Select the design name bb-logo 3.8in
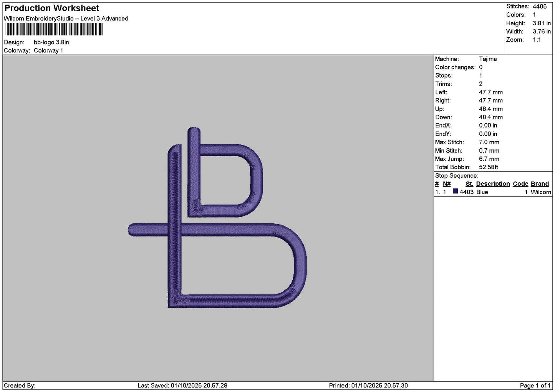 (51, 42)
